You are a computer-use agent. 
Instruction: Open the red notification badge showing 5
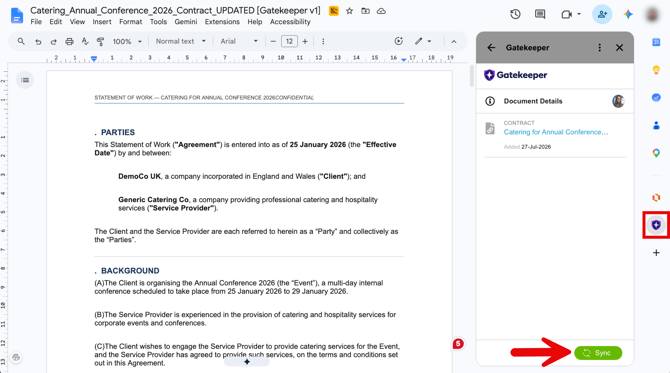point(458,344)
